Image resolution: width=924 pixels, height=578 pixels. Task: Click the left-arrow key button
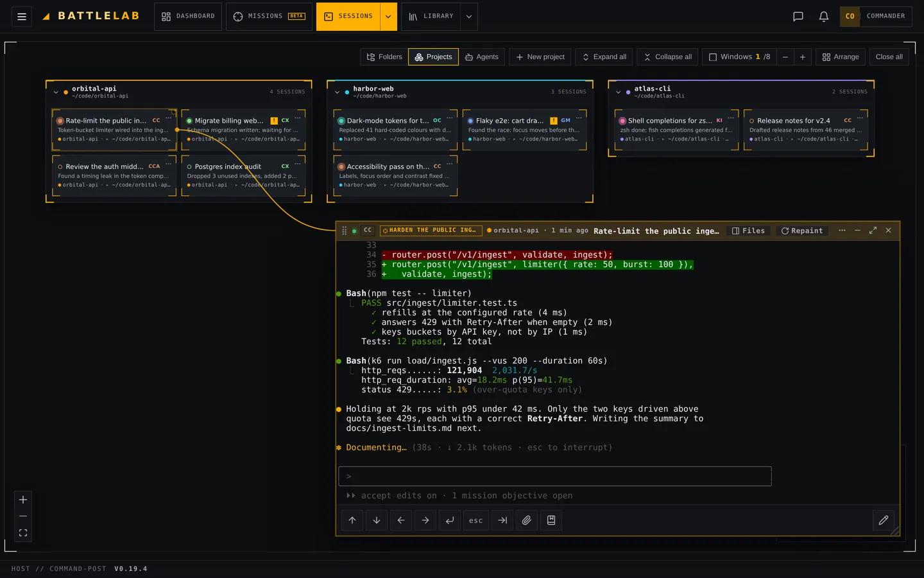point(401,520)
